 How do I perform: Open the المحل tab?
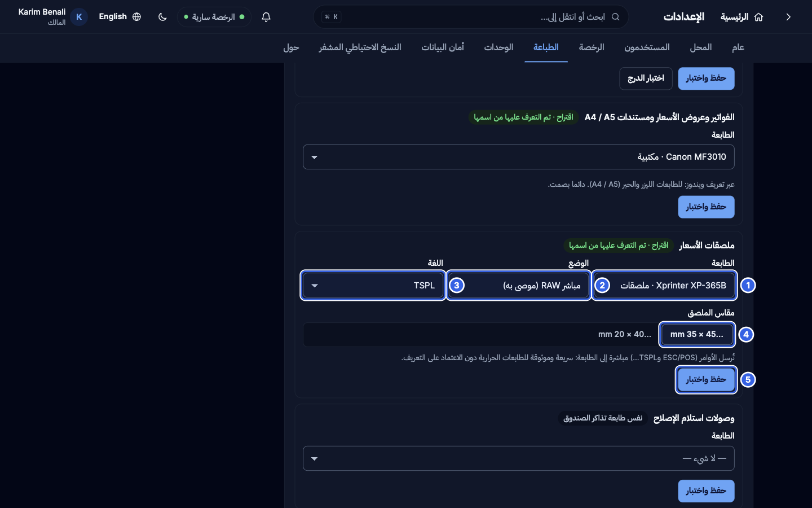701,47
